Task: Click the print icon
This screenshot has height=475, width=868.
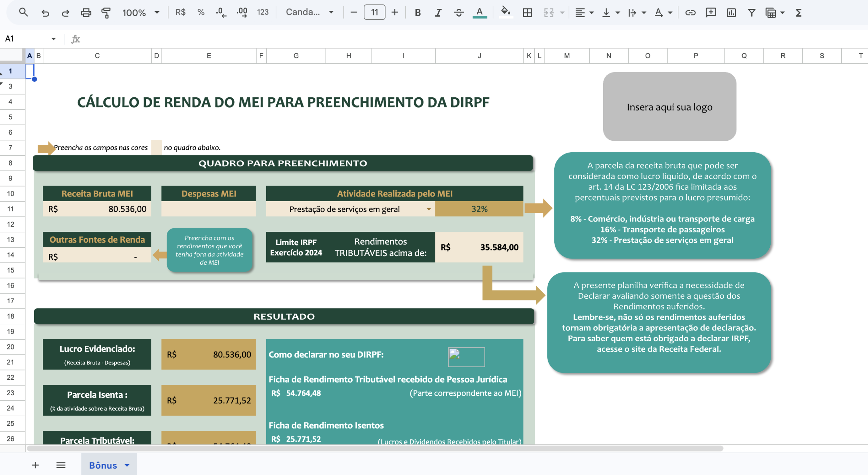Action: [86, 13]
